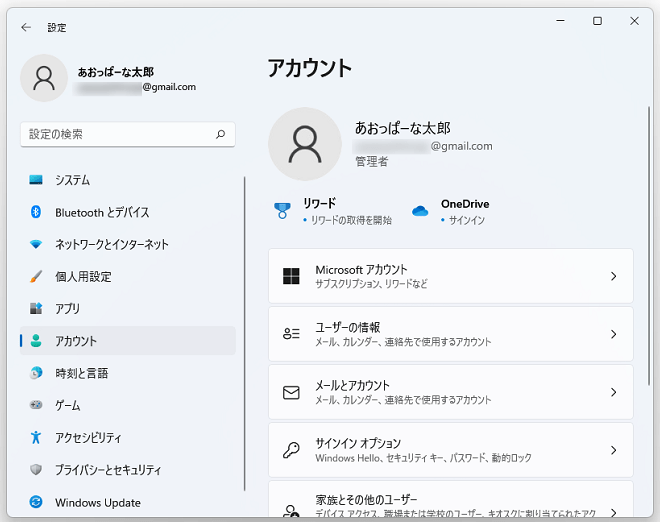This screenshot has height=522, width=660.
Task: Click the サインイン オプション key icon
Action: point(291,450)
